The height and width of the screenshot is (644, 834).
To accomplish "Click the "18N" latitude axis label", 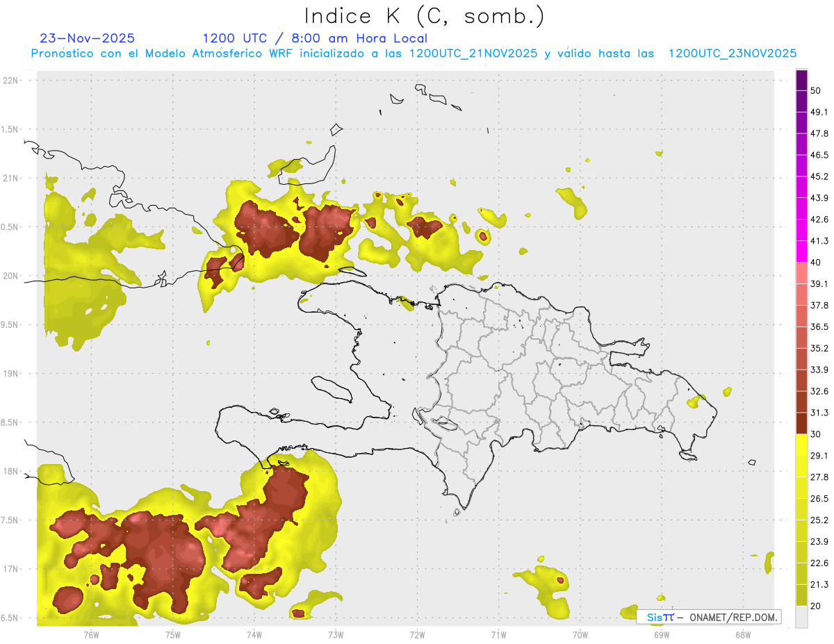I will coord(11,472).
